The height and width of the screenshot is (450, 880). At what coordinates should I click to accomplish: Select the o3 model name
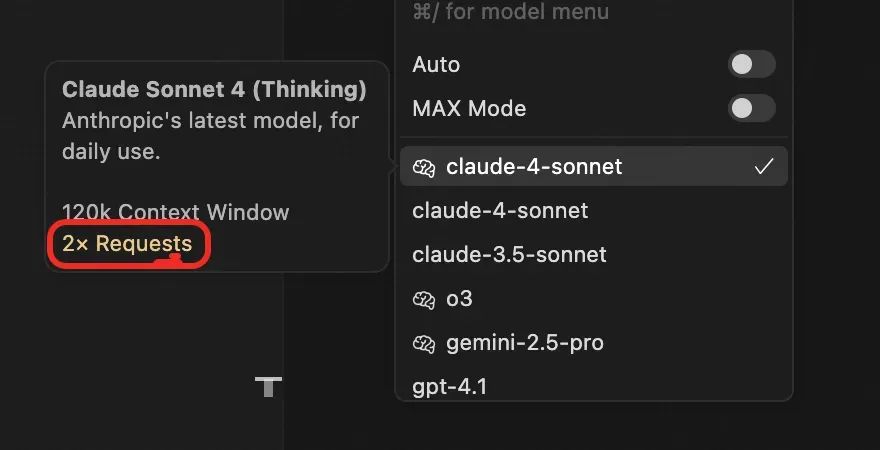point(459,299)
